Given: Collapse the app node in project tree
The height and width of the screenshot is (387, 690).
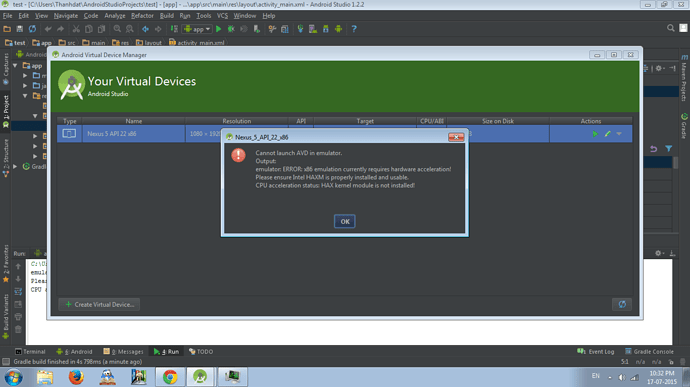Looking at the screenshot, I should click(x=15, y=66).
